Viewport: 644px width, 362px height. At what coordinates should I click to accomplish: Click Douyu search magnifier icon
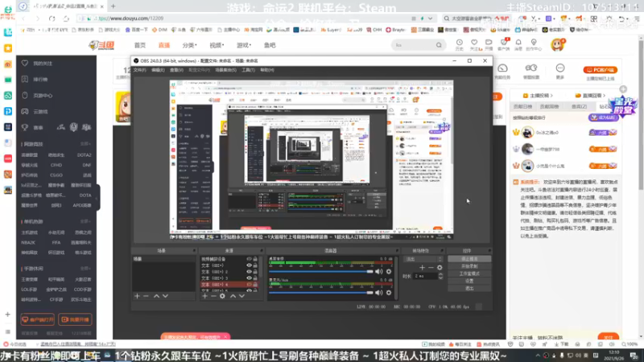[x=439, y=45]
